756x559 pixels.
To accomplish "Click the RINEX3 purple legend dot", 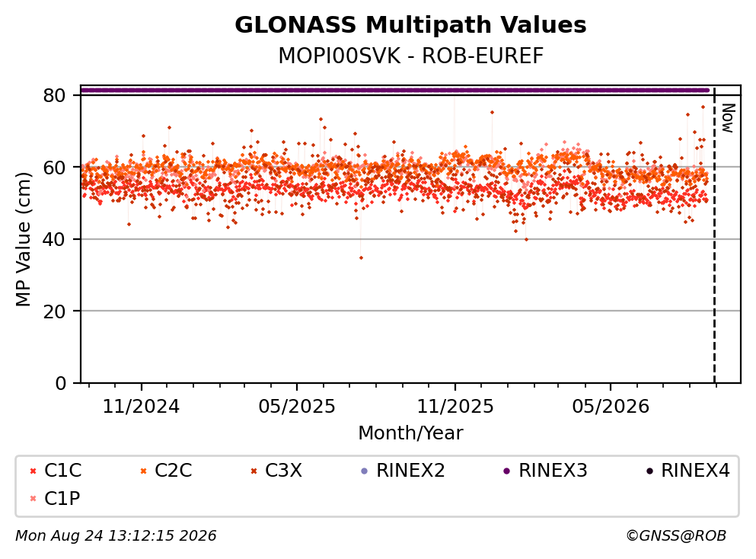I will pyautogui.click(x=507, y=471).
